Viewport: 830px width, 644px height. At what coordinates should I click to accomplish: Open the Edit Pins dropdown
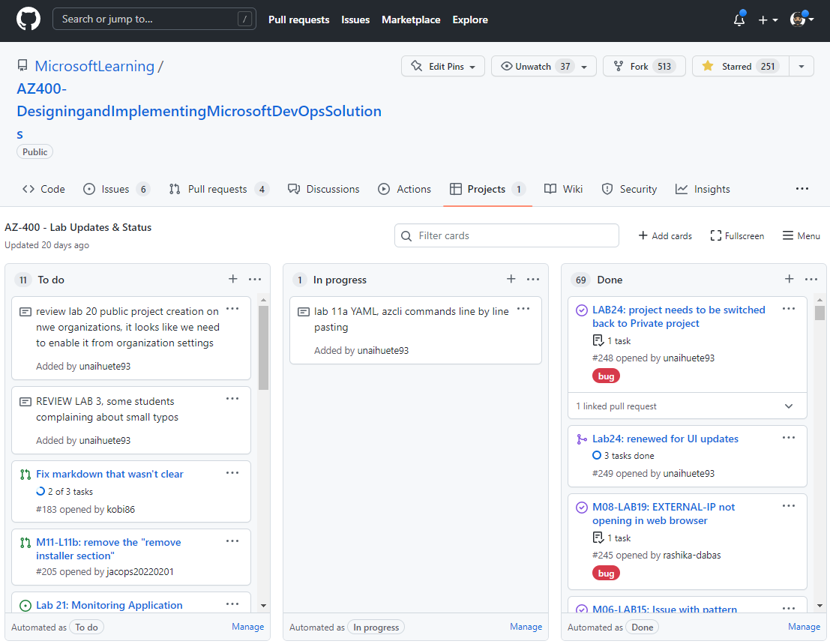pos(443,66)
